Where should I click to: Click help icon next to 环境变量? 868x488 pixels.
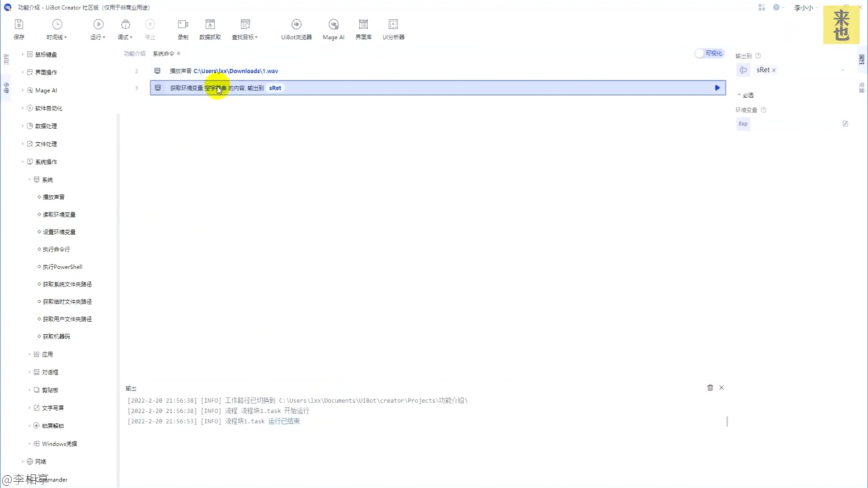(764, 110)
